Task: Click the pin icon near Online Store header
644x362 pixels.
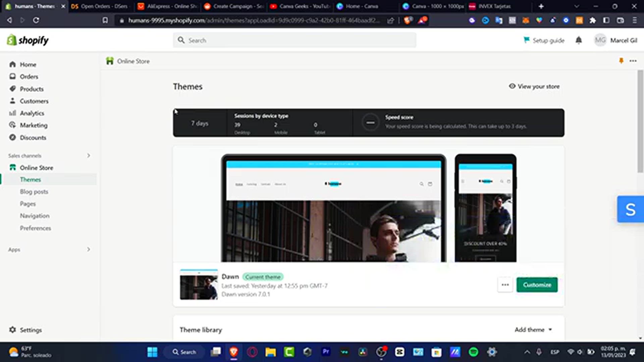Action: (621, 61)
